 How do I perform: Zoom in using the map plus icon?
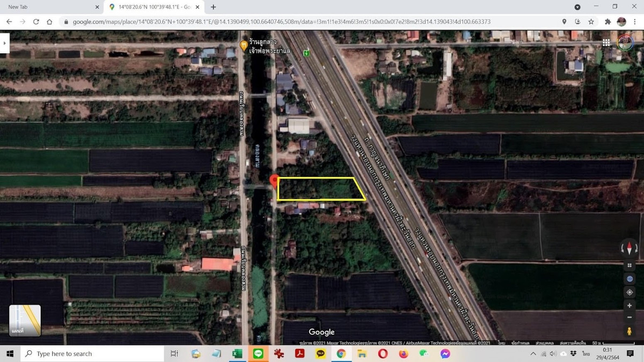[629, 305]
